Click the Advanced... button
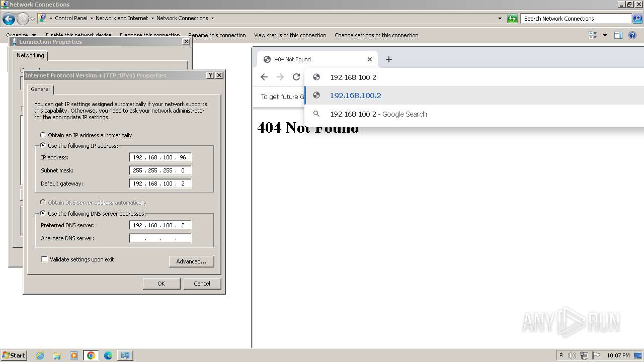 pos(191,261)
